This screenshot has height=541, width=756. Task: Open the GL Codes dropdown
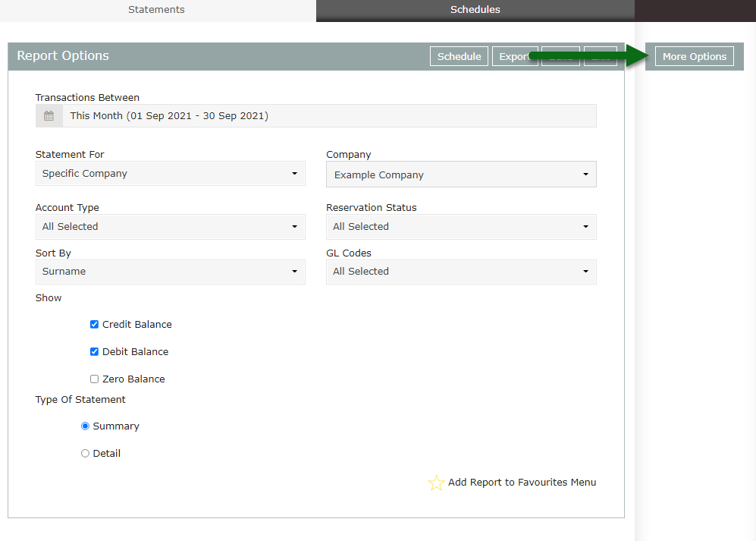coord(461,272)
